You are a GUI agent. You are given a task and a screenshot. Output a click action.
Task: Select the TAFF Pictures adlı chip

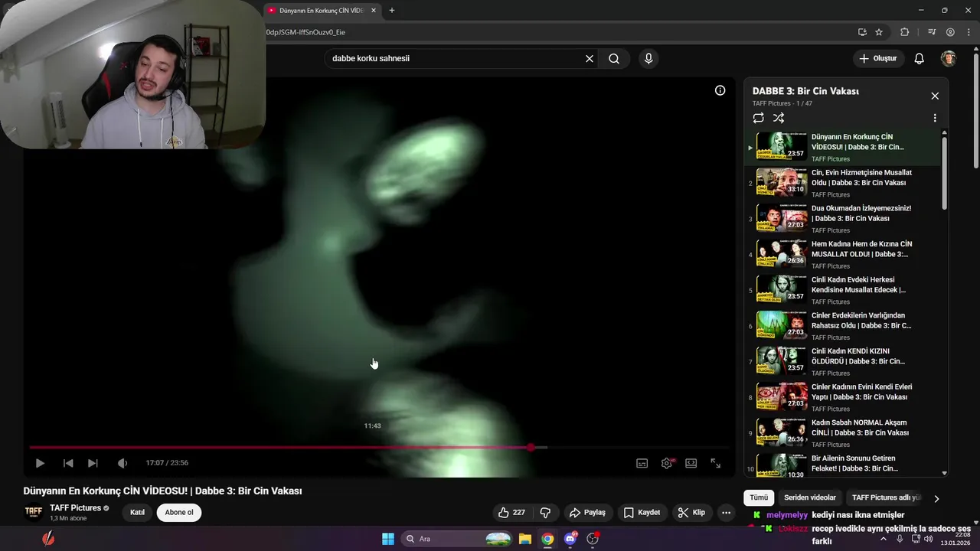(887, 497)
